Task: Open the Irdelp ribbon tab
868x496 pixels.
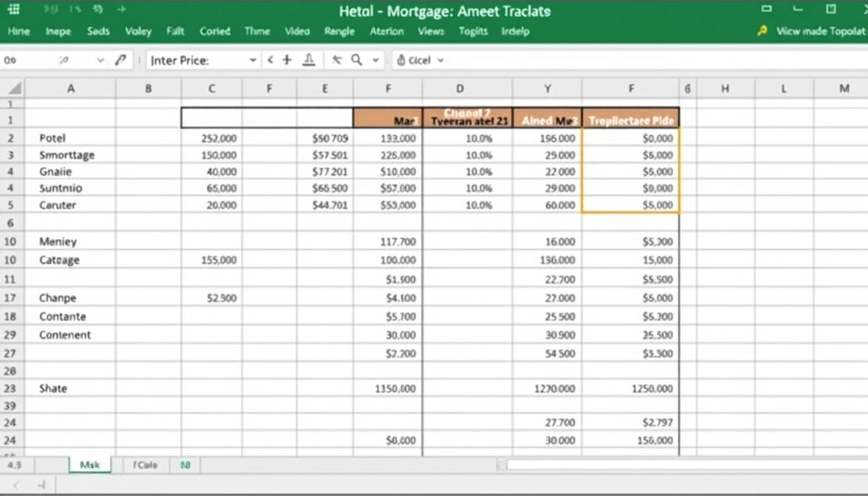Action: coord(515,31)
